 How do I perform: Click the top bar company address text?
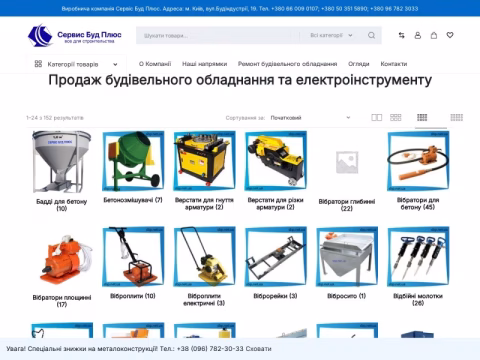240,8
